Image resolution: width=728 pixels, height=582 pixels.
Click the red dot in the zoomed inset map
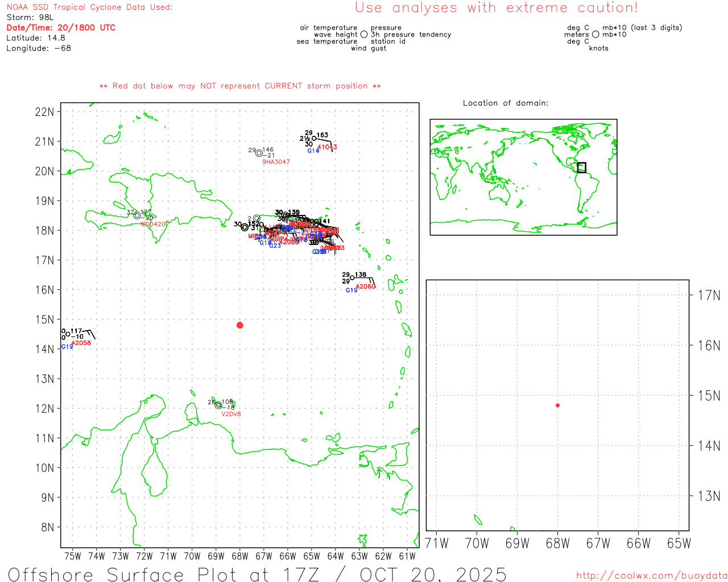(x=557, y=405)
